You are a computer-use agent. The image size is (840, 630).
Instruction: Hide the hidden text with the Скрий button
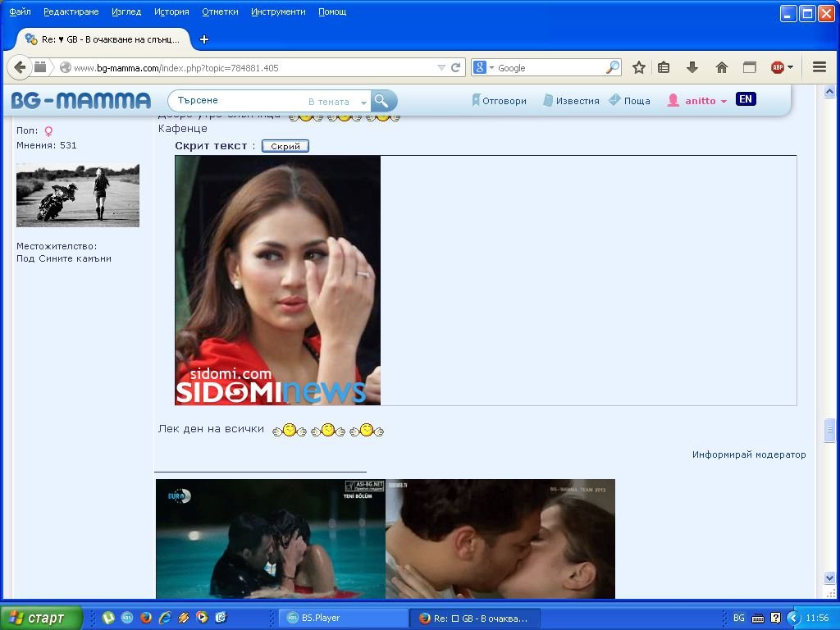point(285,146)
